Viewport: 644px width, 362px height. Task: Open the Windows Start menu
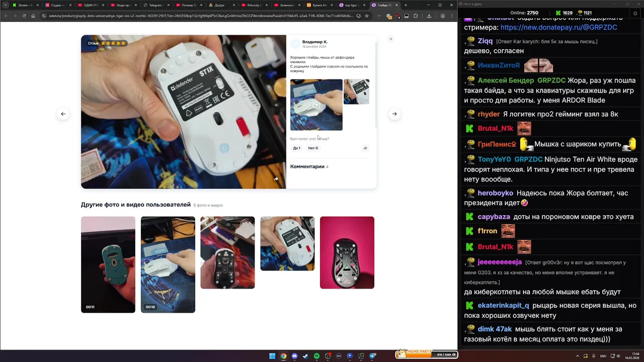(x=272, y=356)
